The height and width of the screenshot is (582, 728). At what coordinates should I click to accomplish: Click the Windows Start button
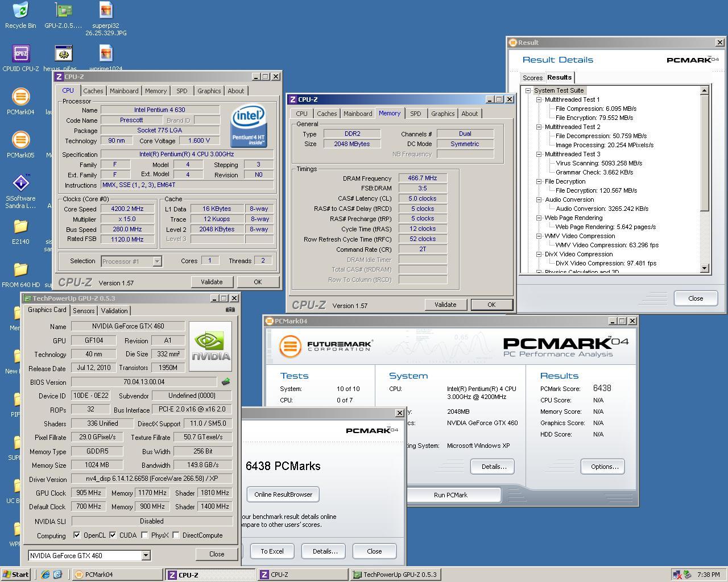point(16,575)
